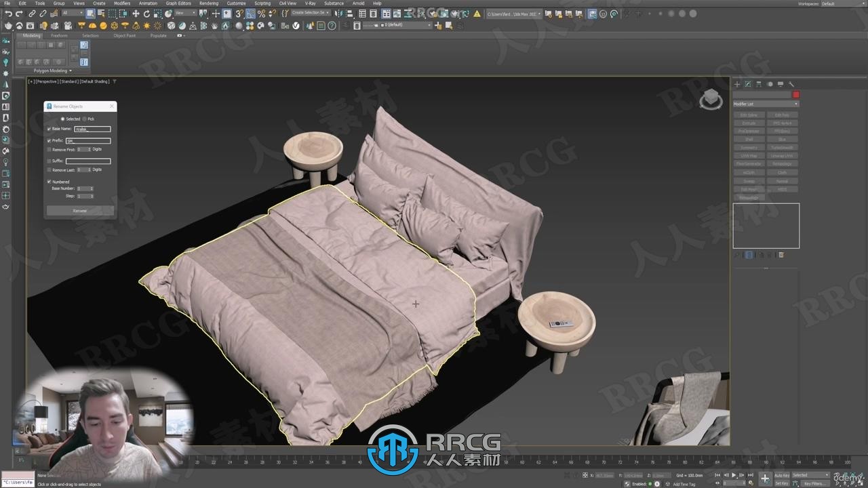Open the Create tab plus icon

(737, 85)
